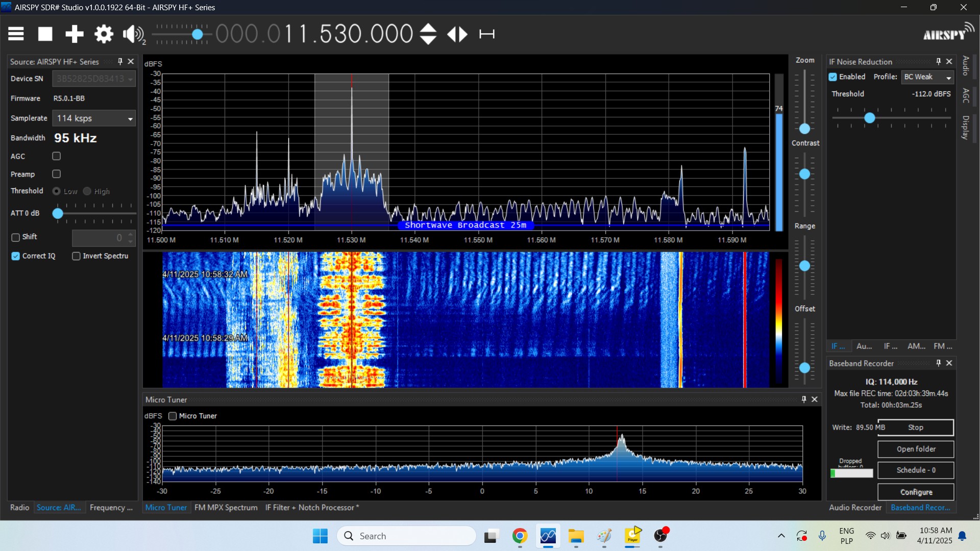Screen dimensions: 980x551
Task: Click the Zoom slider handle
Action: [805, 129]
